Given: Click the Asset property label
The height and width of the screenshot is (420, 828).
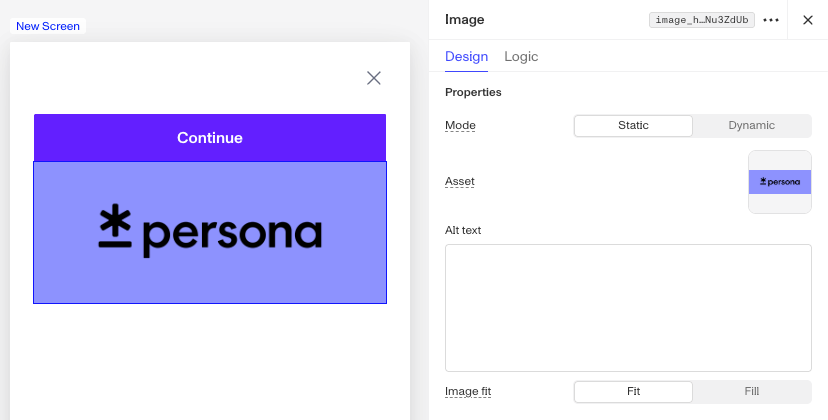Looking at the screenshot, I should (459, 182).
